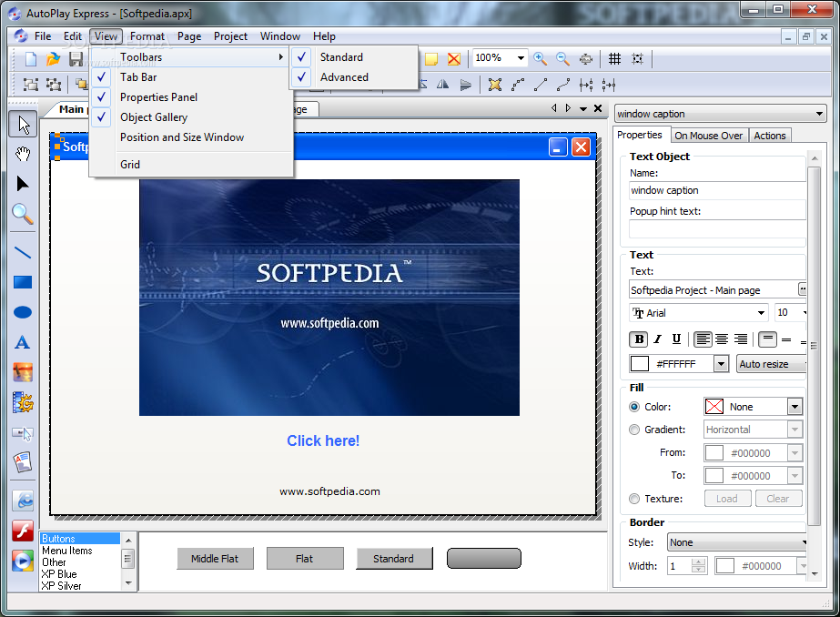Click the Border color swatch
840x617 pixels.
(x=724, y=566)
